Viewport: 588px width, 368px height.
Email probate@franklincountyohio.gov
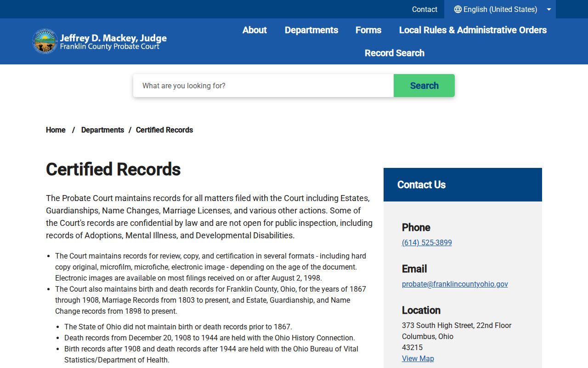tap(455, 284)
